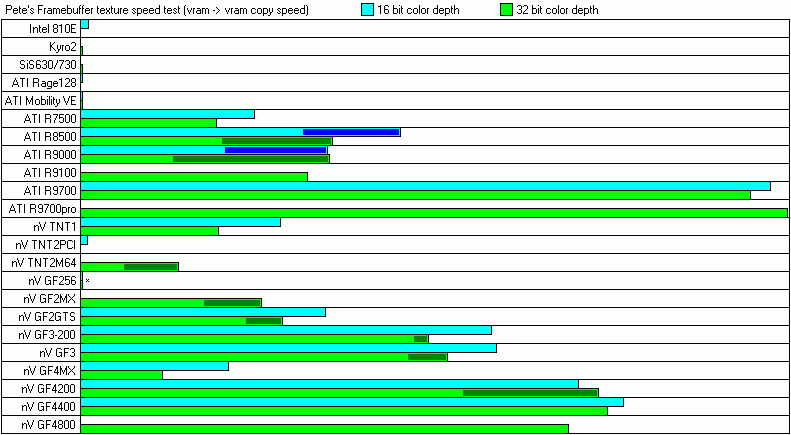Select the nV GF4400 row label
791x435 pixels.
49,407
